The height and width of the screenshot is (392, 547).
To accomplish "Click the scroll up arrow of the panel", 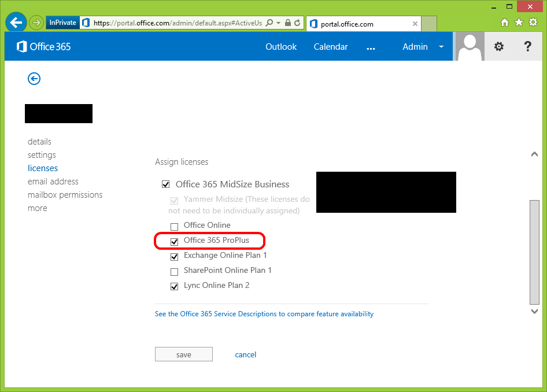I will [534, 154].
